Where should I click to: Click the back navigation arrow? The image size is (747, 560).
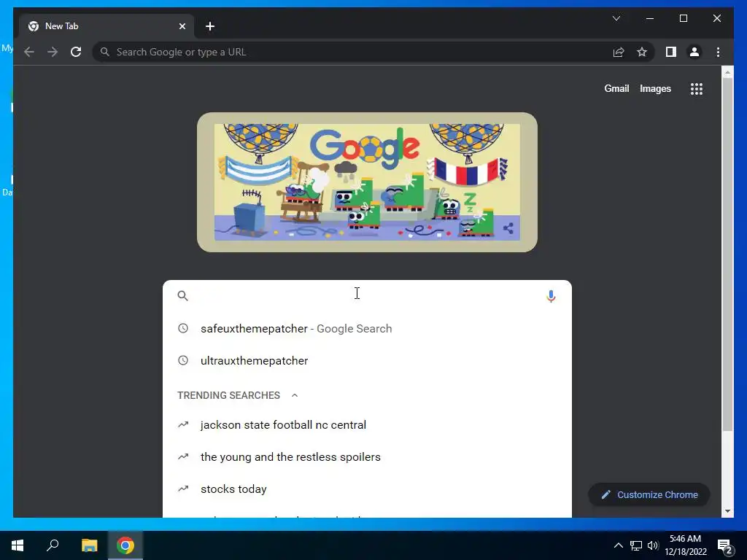pyautogui.click(x=29, y=52)
